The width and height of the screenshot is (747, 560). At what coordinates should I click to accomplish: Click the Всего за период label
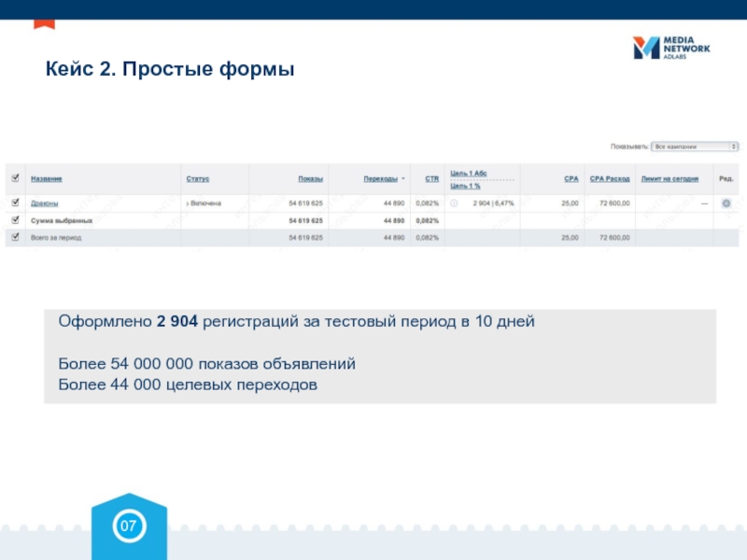tap(56, 238)
